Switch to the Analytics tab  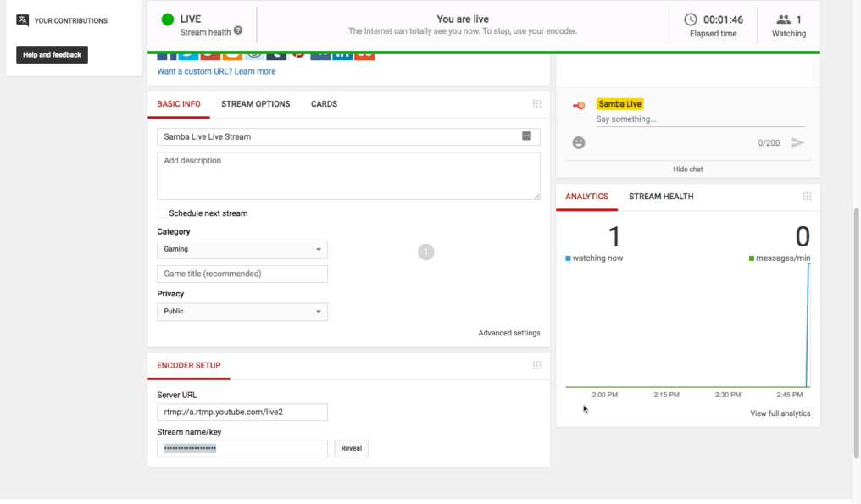586,197
